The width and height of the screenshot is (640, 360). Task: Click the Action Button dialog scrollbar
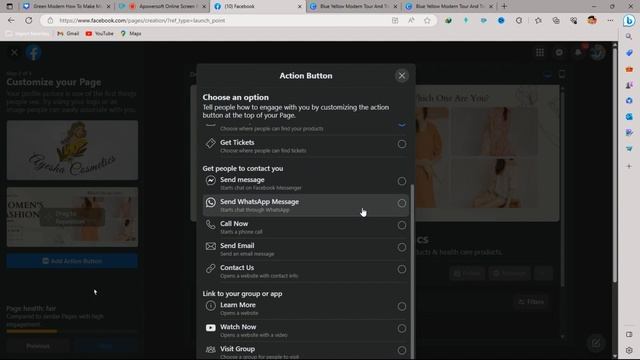[x=412, y=271]
